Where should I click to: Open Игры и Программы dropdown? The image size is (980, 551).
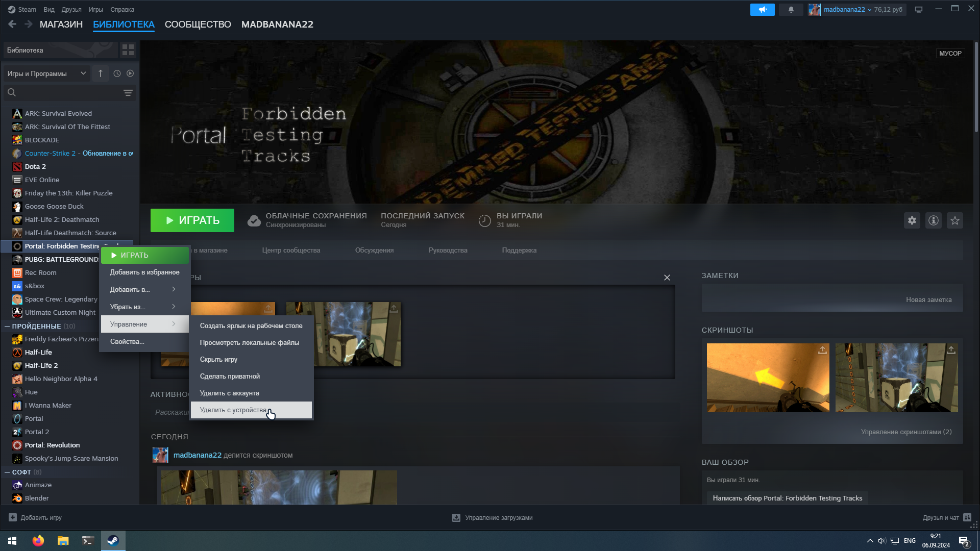click(46, 73)
